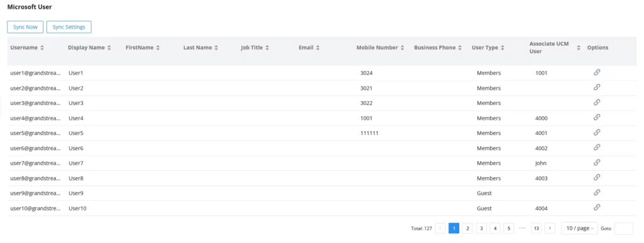Screen dimensions: 644x243
Task: Click the link icon in user3 row
Action: pos(597,102)
